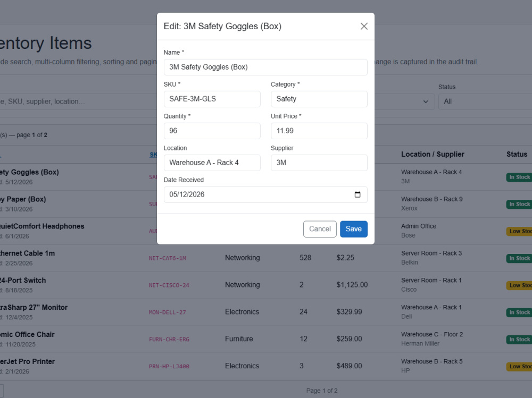Click Warehouse C - Floor 2 location text

[432, 335]
